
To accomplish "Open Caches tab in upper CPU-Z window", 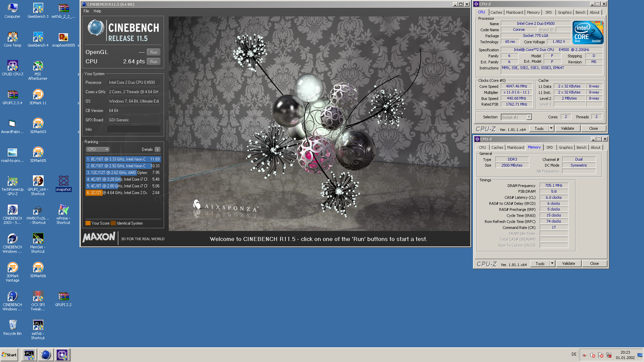I will (496, 12).
